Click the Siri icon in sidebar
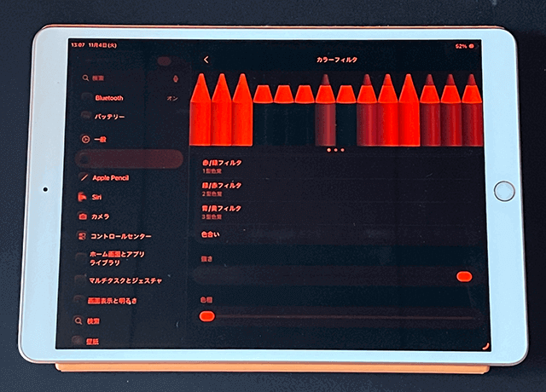This screenshot has width=546, height=392. tap(82, 197)
